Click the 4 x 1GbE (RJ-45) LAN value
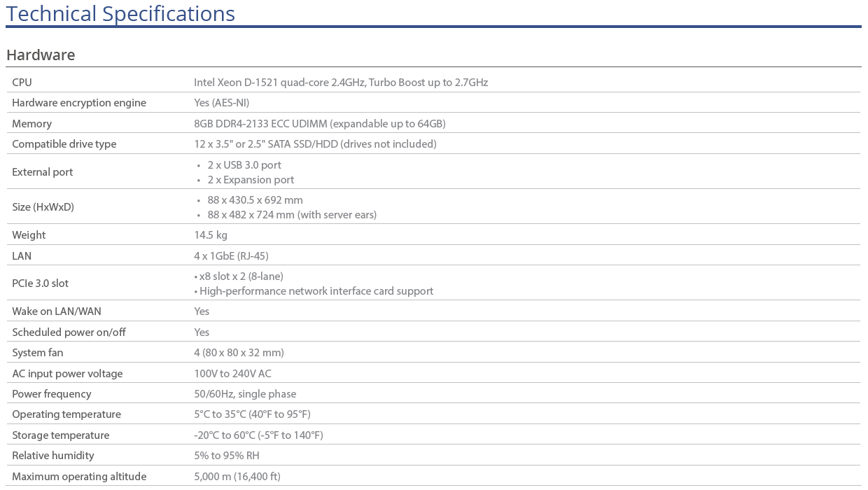This screenshot has height=490, width=868. [231, 256]
